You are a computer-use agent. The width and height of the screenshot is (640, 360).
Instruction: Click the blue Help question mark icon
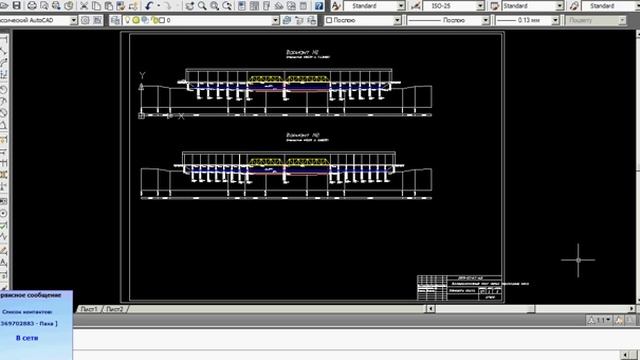point(319,6)
